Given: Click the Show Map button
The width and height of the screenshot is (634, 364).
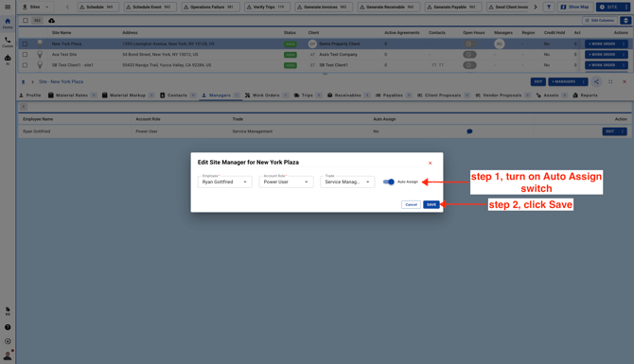Looking at the screenshot, I should tap(575, 7).
